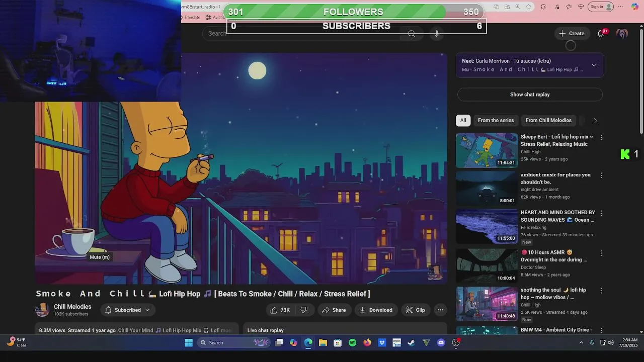Click the YouTube search magnifier icon
The image size is (644, 362).
tap(412, 34)
